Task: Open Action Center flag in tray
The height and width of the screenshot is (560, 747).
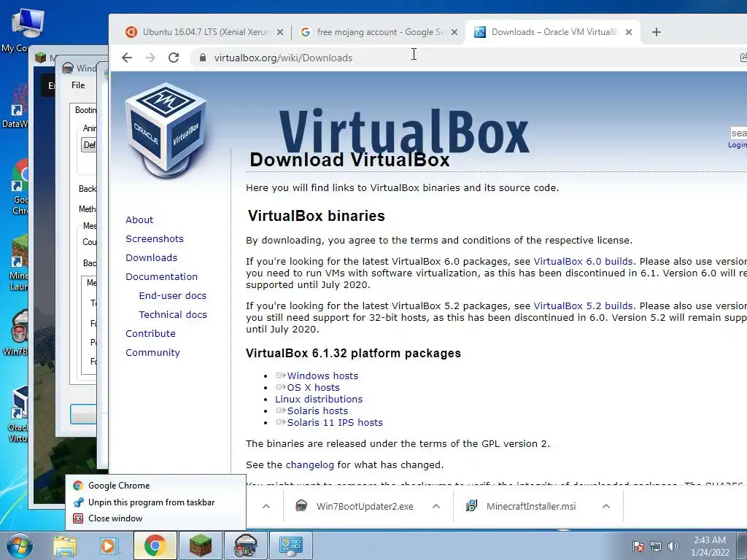Action: click(x=638, y=546)
